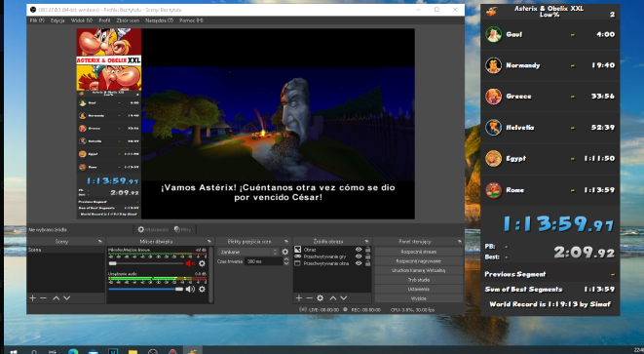Click the game capture icon beside Przechwytywanie gry
The width and height of the screenshot is (644, 354).
pyautogui.click(x=298, y=256)
